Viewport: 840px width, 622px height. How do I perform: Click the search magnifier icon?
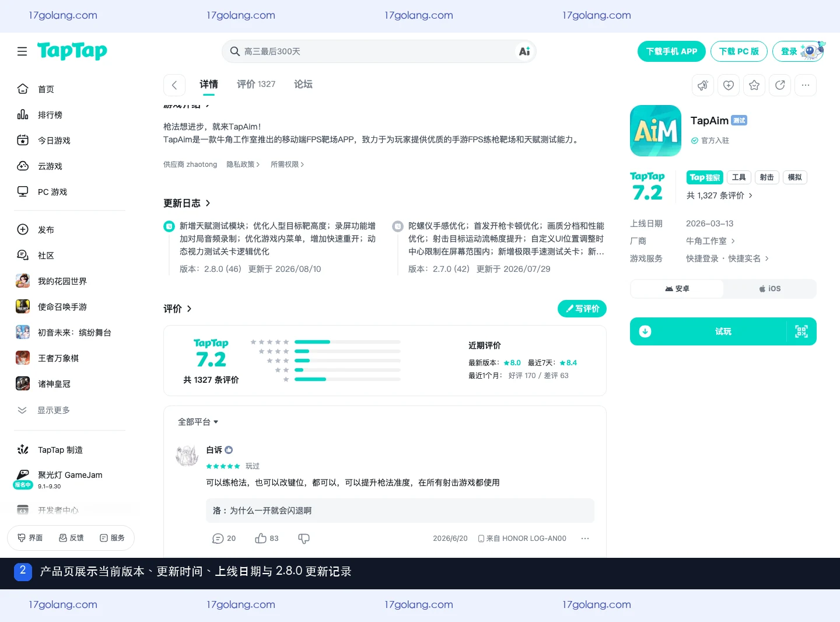click(x=235, y=51)
